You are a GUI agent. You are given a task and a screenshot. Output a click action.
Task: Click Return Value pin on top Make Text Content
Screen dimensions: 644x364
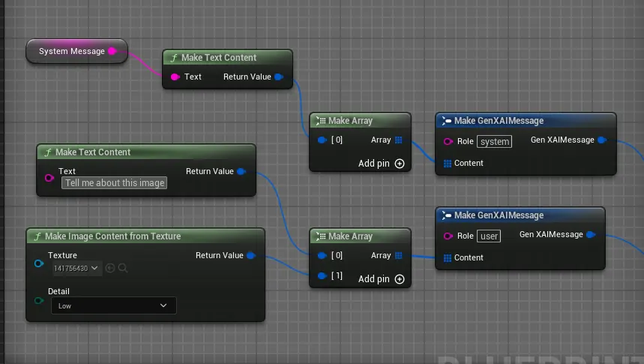(x=279, y=77)
